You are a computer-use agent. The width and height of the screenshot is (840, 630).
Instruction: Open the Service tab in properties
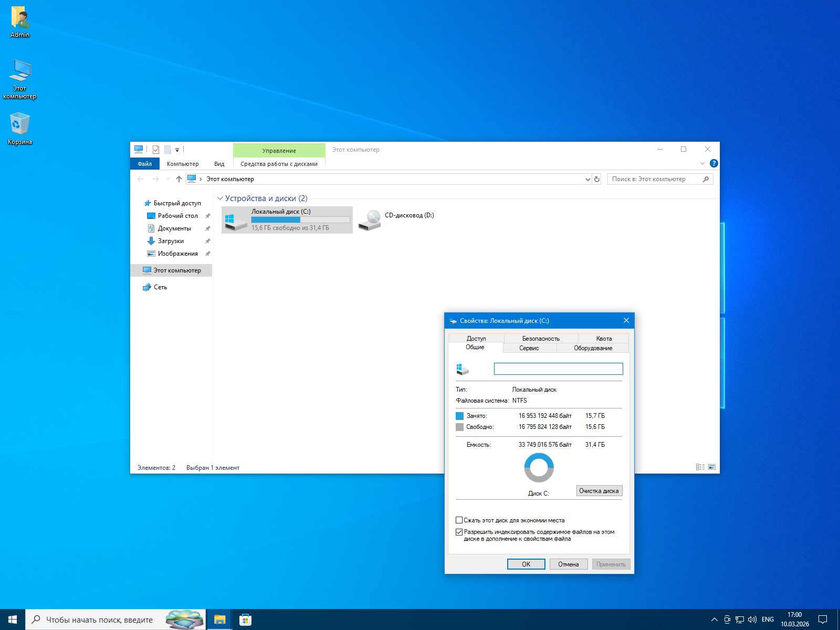click(529, 348)
